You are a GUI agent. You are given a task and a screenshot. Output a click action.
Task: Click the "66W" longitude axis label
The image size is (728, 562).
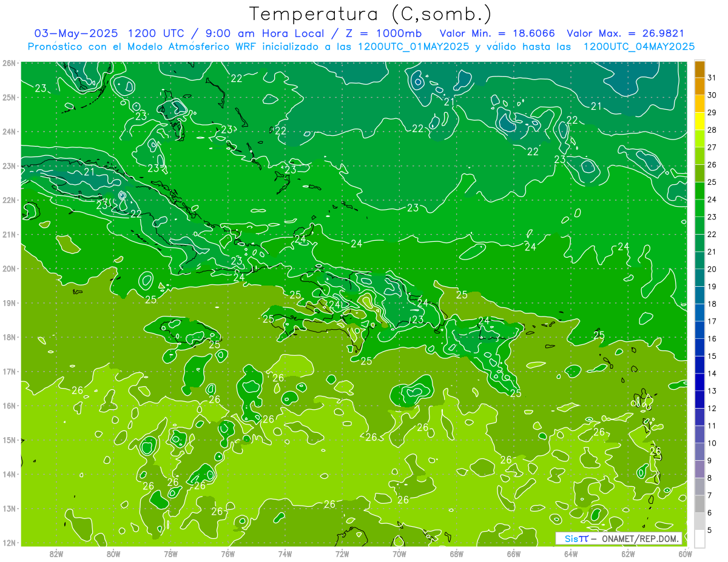[x=513, y=554]
